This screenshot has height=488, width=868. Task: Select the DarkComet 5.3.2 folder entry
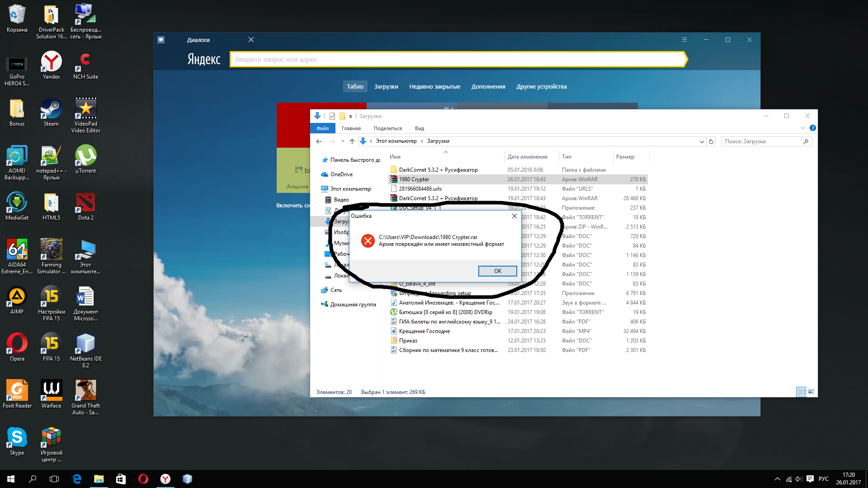click(x=438, y=170)
